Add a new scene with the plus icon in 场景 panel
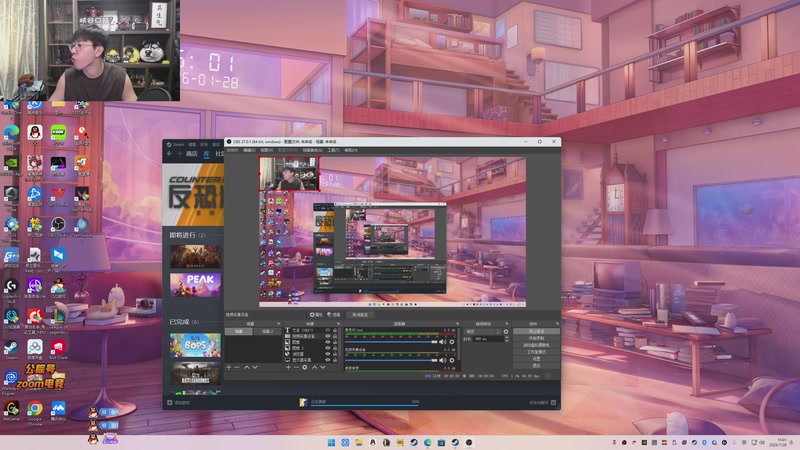This screenshot has width=800, height=450. point(229,367)
